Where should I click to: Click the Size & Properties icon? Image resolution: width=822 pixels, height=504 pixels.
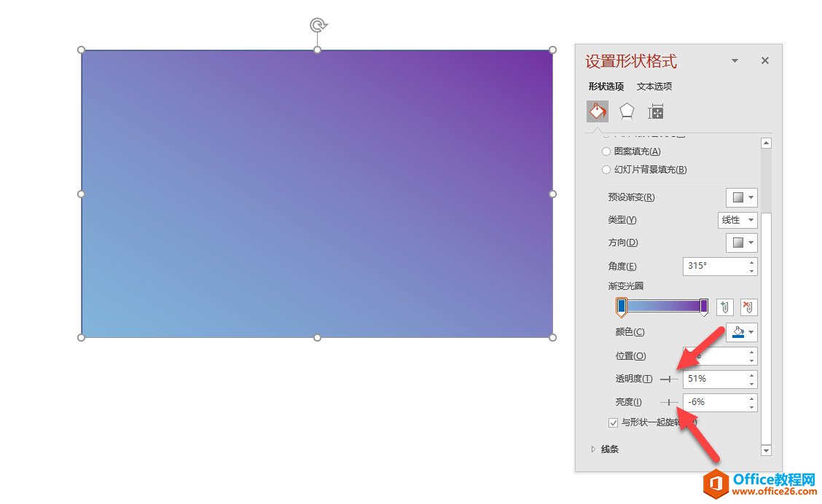coord(655,111)
